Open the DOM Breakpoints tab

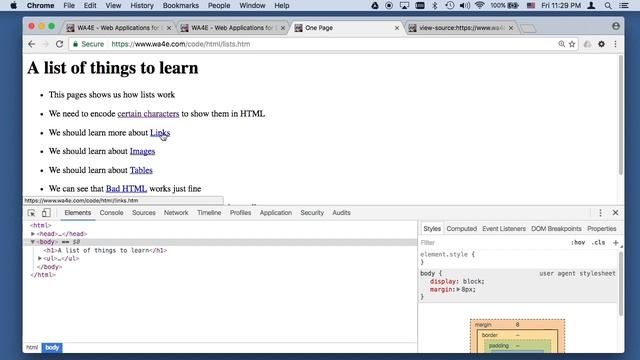[x=556, y=229]
